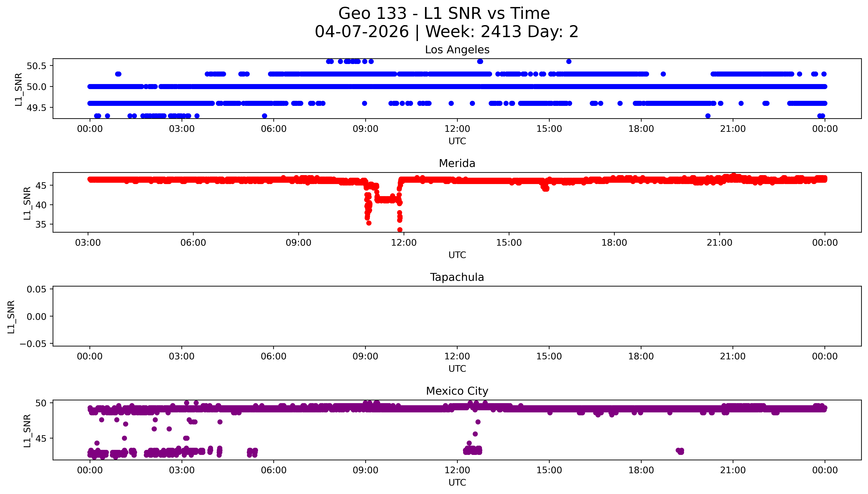This screenshot has height=494, width=868.
Task: Click the 18:00 x-axis tick under the Tapachula plot
Action: (641, 357)
